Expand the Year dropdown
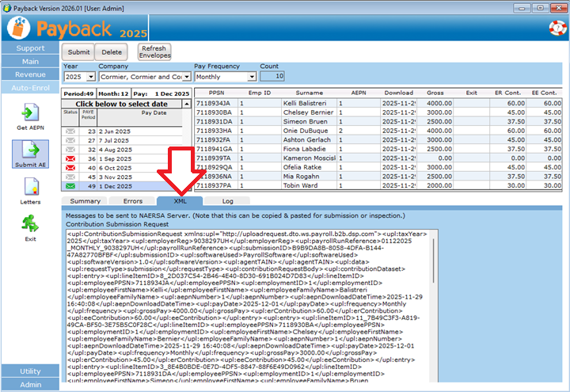The width and height of the screenshot is (570, 392). click(x=91, y=77)
